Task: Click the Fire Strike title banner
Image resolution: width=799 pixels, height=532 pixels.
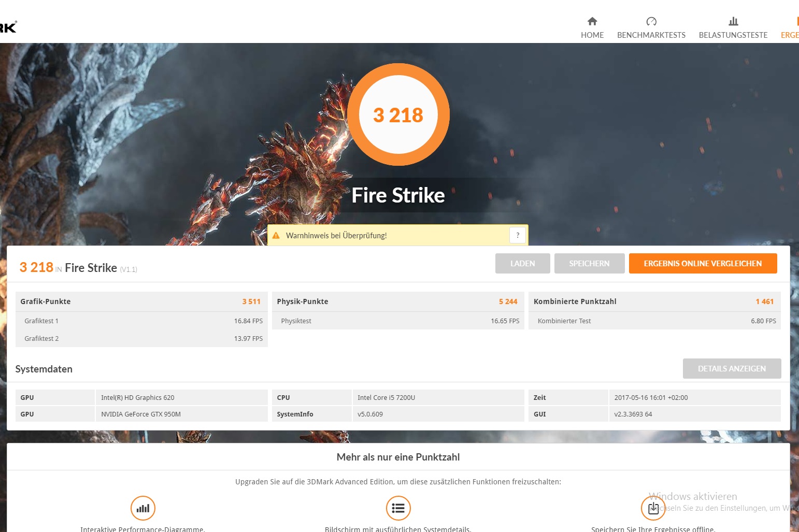Action: click(398, 195)
